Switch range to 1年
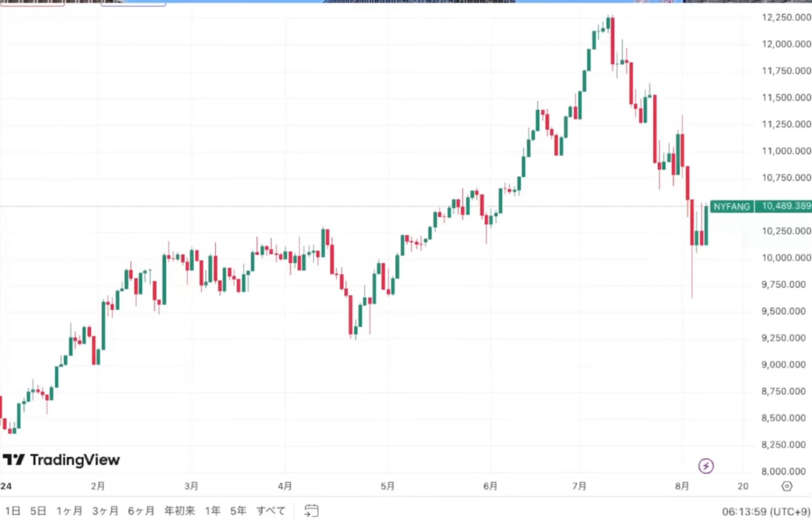This screenshot has height=521, width=812. point(213,511)
